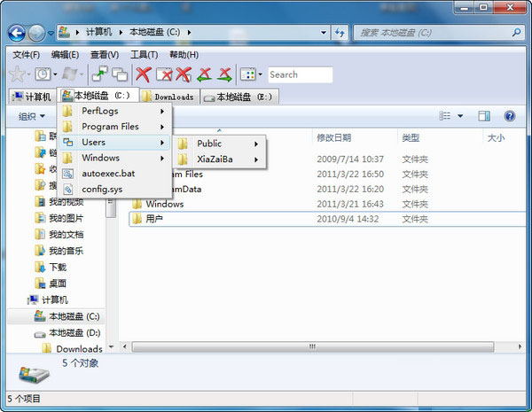Open the recent history clock button

[43, 75]
